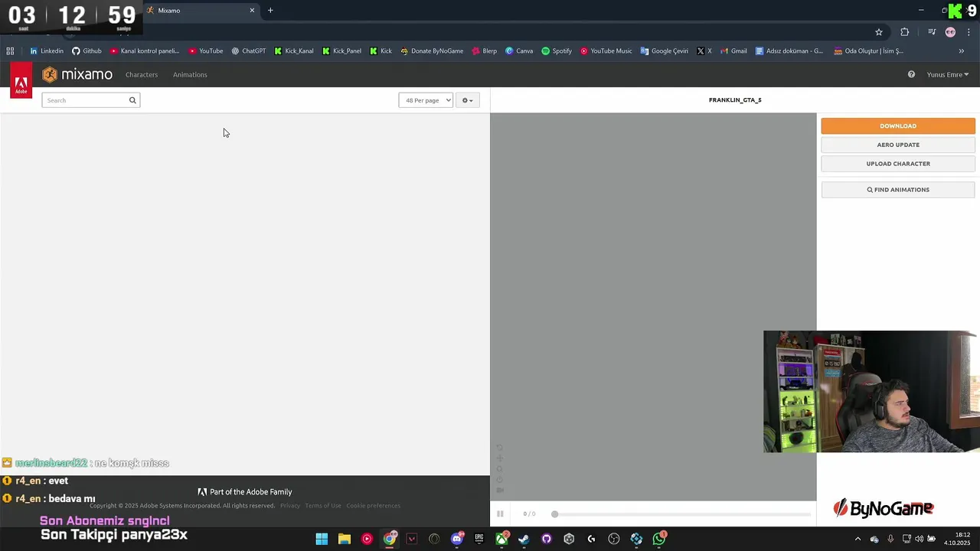This screenshot has width=980, height=551.
Task: Open the Kanal kontrol paneli bookmark
Action: click(x=145, y=51)
